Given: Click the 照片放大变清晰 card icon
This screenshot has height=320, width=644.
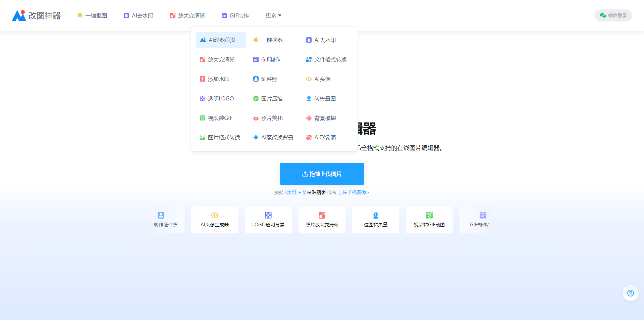Looking at the screenshot, I should 322,215.
